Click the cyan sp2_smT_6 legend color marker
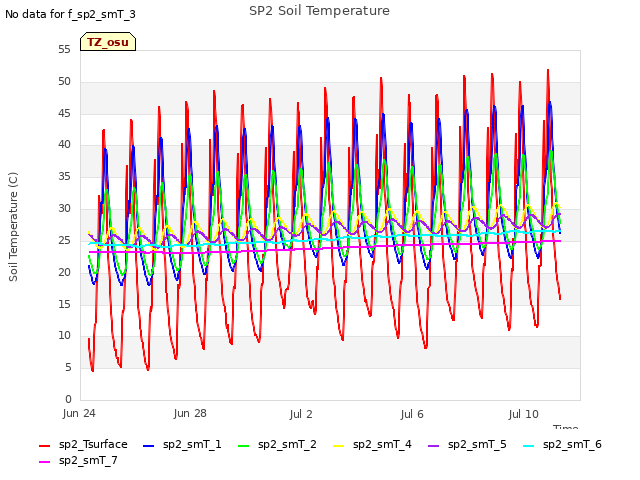 [x=529, y=446]
